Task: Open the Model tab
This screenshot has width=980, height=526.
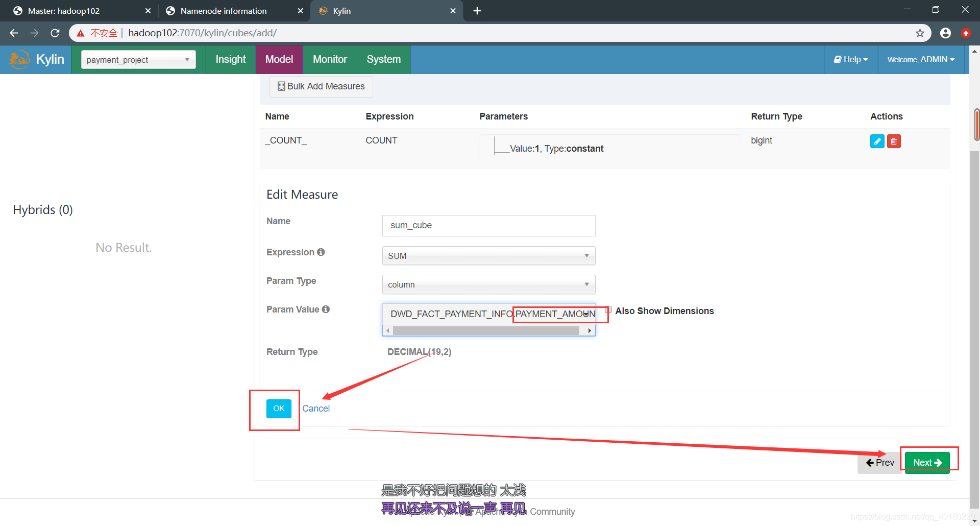Action: [x=279, y=60]
